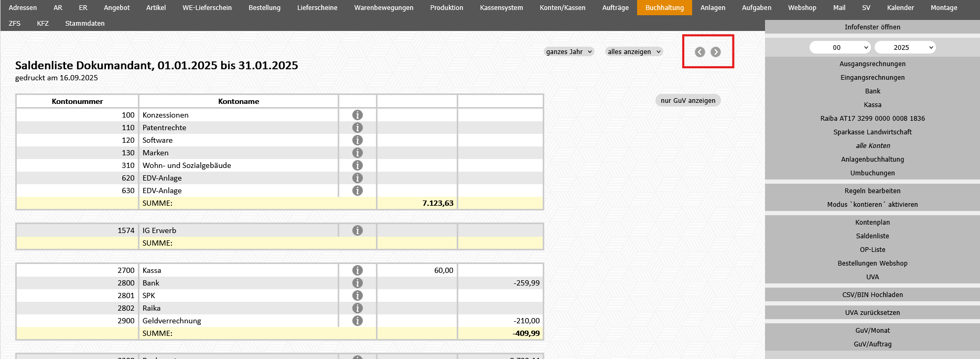Click info icon in IG Erwerb row
Screen dimensions: 980x359
click(x=358, y=230)
